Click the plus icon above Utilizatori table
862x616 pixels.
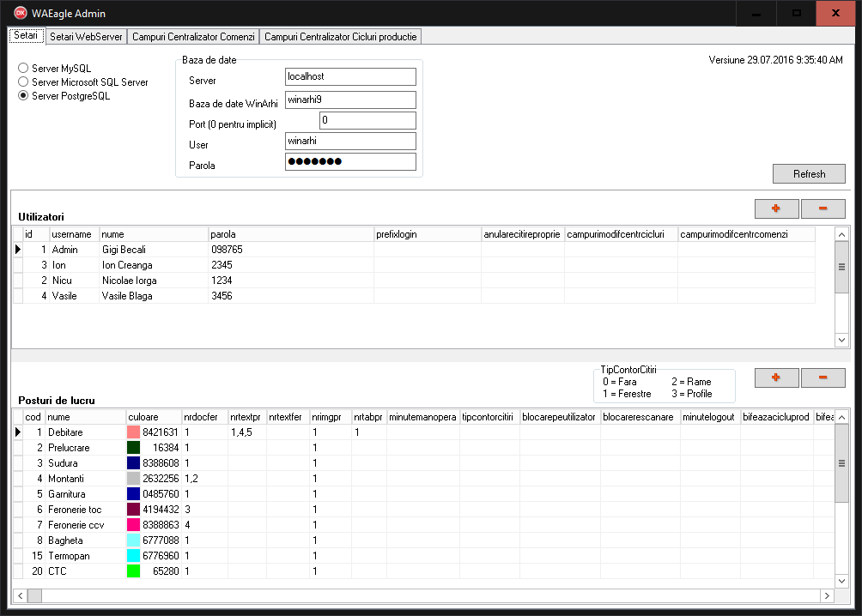pos(776,208)
